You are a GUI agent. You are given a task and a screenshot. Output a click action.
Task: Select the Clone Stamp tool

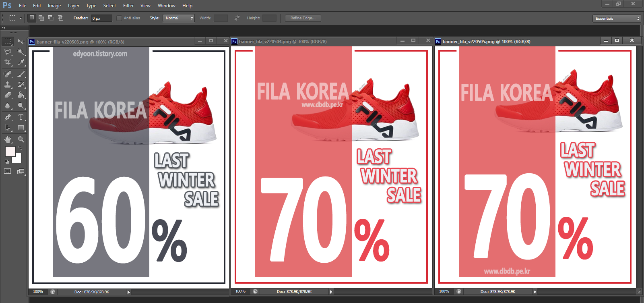[x=8, y=85]
